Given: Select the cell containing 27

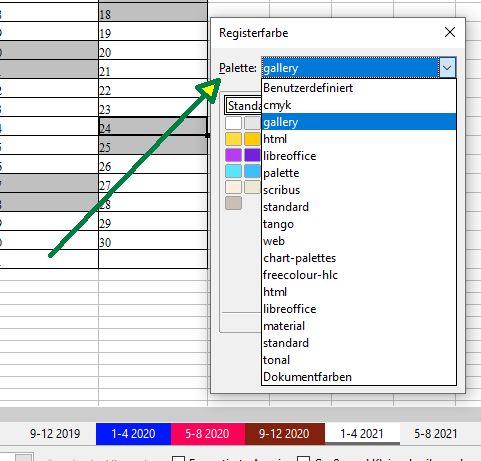Looking at the screenshot, I should (153, 183).
